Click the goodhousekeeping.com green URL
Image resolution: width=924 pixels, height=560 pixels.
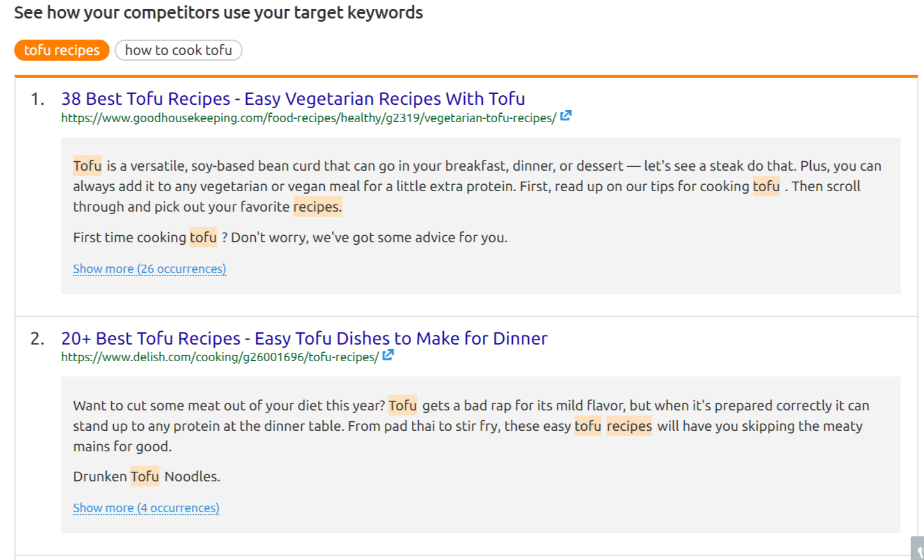(308, 118)
